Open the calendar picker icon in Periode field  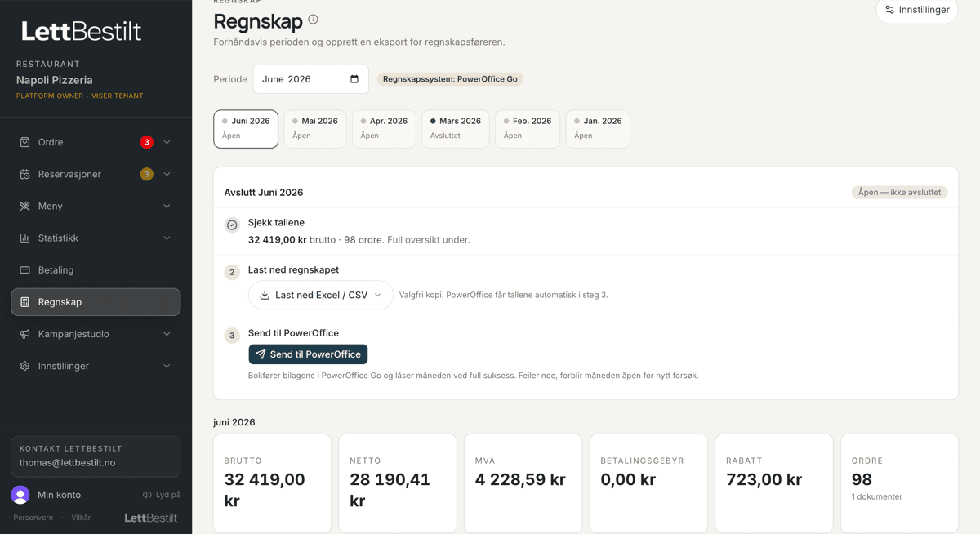point(354,79)
